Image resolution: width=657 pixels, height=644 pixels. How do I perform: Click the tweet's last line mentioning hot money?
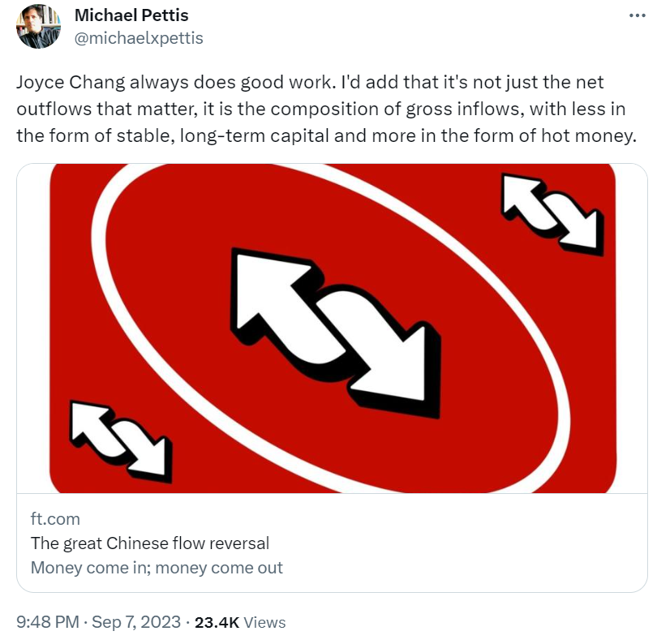324,135
